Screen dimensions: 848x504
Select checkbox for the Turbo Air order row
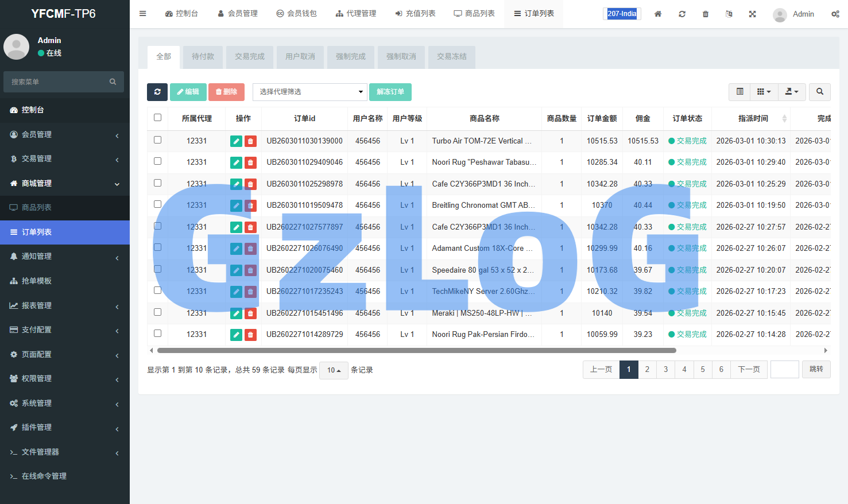point(158,140)
